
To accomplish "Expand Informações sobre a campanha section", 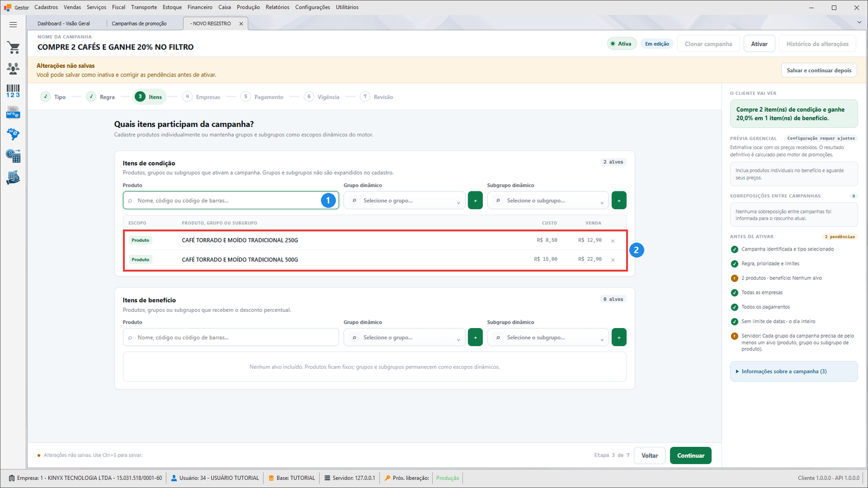I will (794, 371).
